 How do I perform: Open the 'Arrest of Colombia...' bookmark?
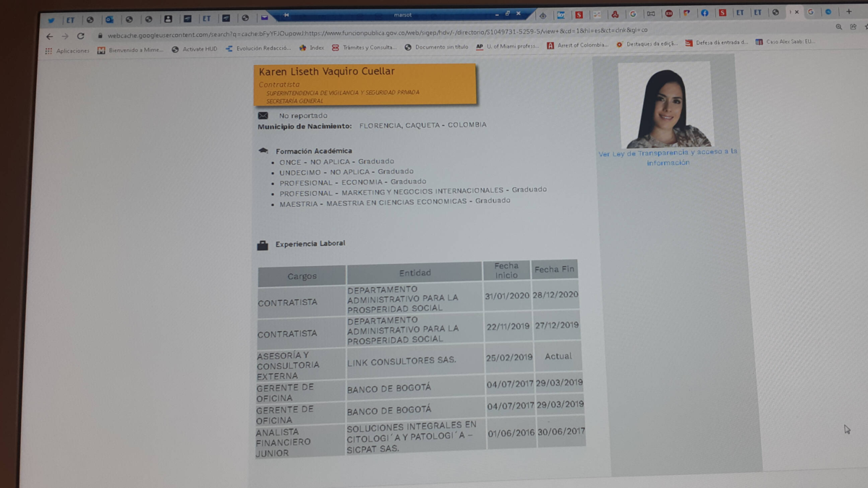tap(578, 45)
